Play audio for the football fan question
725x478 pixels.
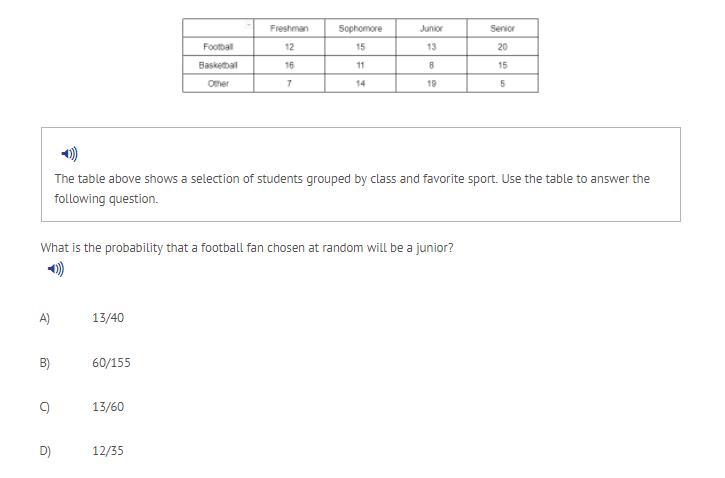[56, 269]
